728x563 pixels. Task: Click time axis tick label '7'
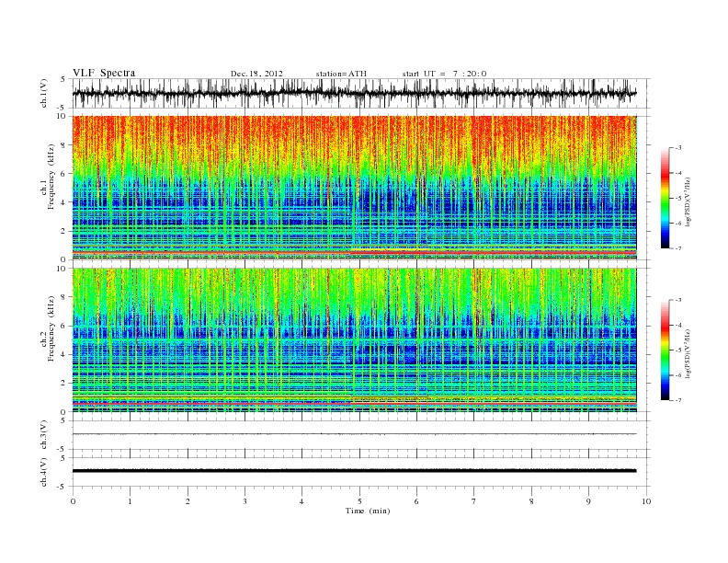[474, 501]
